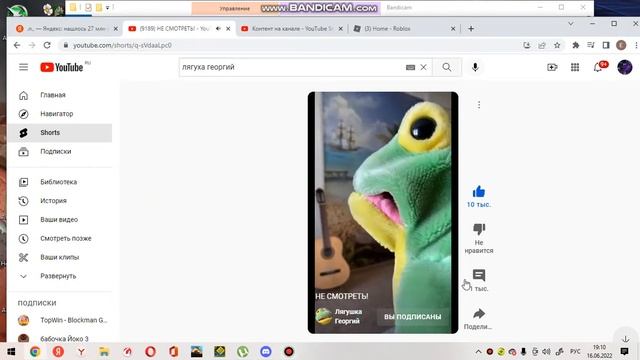Open the Лягушка Георгий channel avatar
Viewport: 640px width, 360px height.
[x=324, y=316]
